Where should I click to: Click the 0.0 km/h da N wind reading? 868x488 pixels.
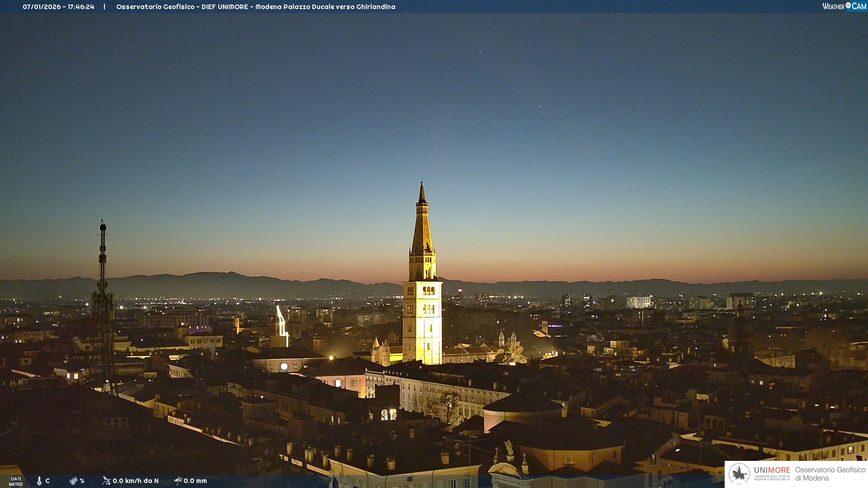[136, 481]
